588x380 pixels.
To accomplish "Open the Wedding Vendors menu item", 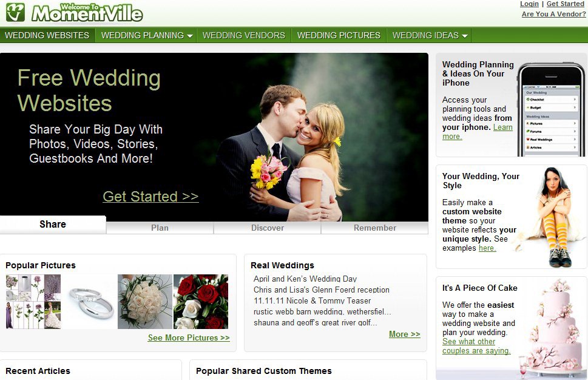I will (x=244, y=35).
